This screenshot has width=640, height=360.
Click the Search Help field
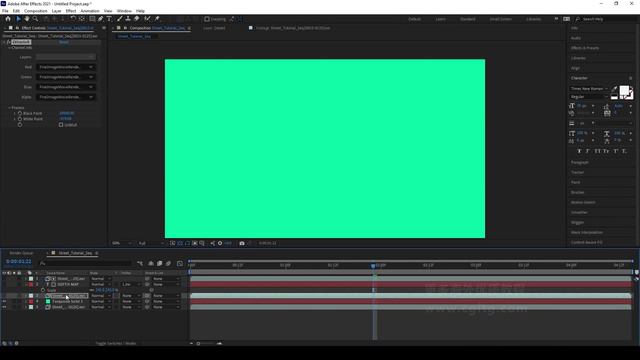click(x=606, y=19)
